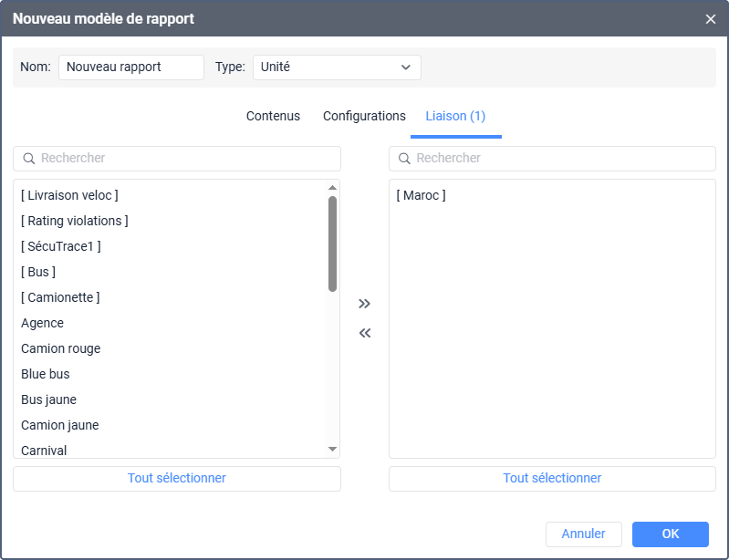Select the Liaison (1) tab
The height and width of the screenshot is (560, 729).
click(455, 117)
